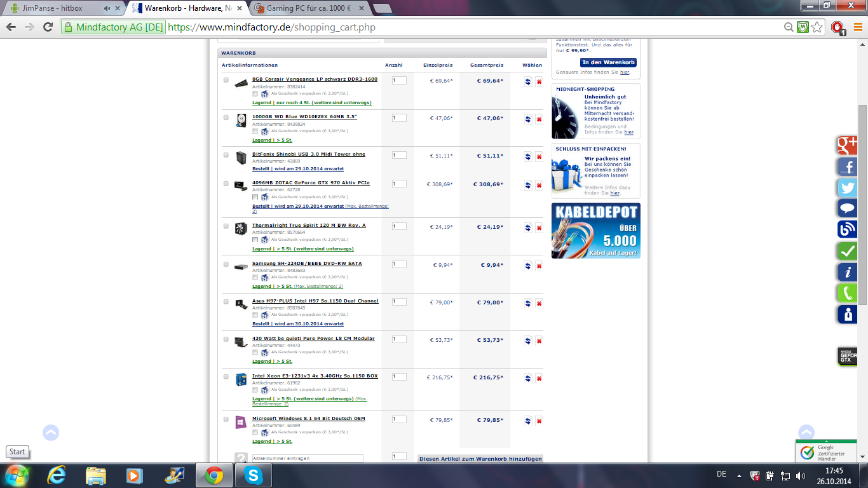This screenshot has height=488, width=868.
Task: Click Twitter bird icon in sidebar
Action: click(x=847, y=187)
